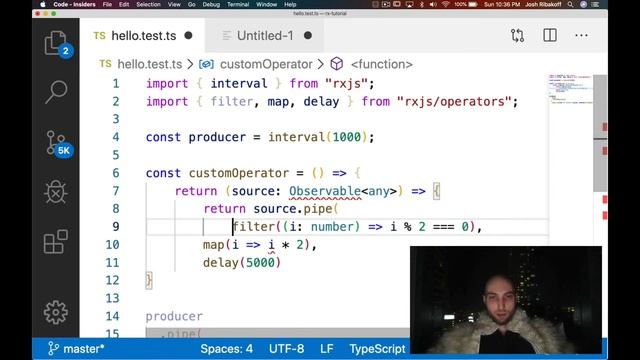Switch to the hello.test.ts tab

click(x=143, y=36)
